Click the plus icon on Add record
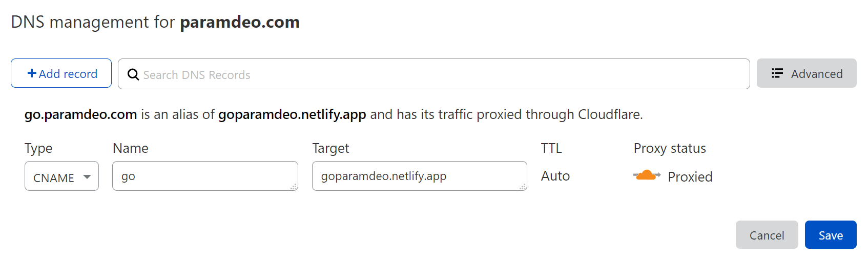The height and width of the screenshot is (258, 868). (x=32, y=73)
